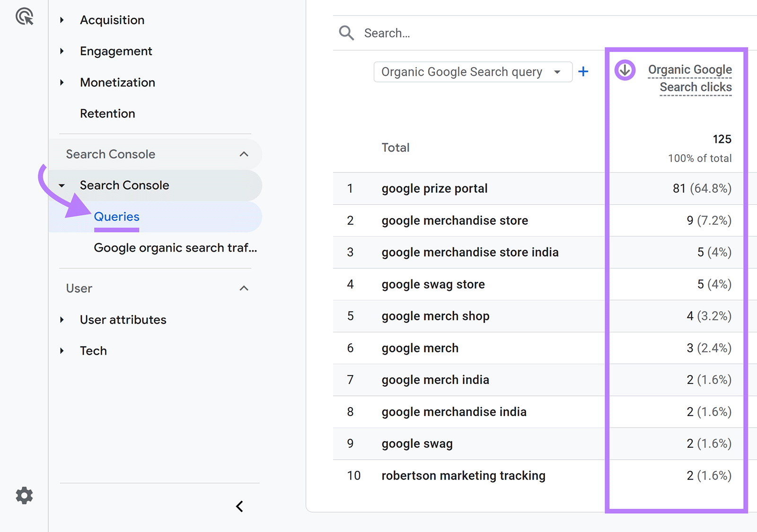Select Queries in the navigation
Screen dimensions: 757x532
(116, 217)
